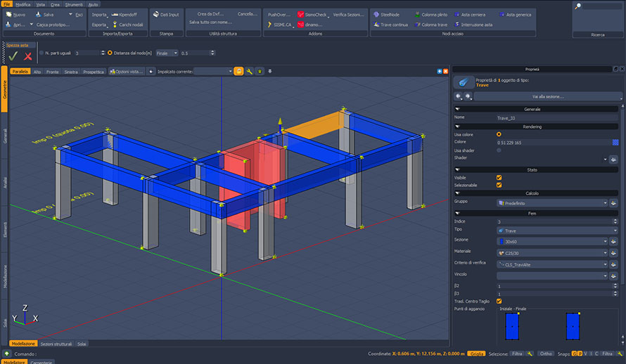Viewport: 626px width, 364px height.
Task: Open the Sezioni strutturali tab
Action: click(56, 344)
